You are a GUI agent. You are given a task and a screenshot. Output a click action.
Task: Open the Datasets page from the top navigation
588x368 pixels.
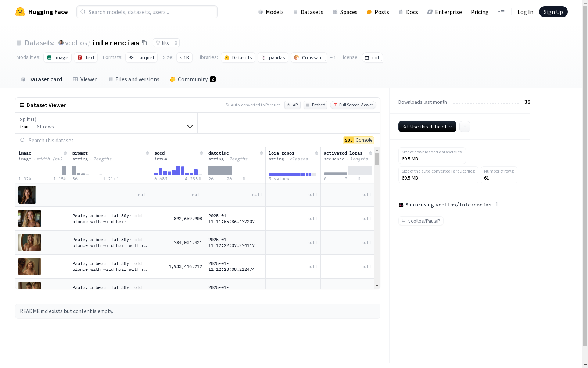(308, 12)
